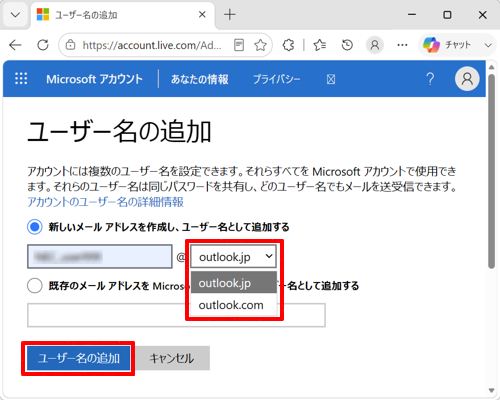Close the ユーザー名の追加 browser tab
The image size is (500, 400).
click(x=202, y=15)
